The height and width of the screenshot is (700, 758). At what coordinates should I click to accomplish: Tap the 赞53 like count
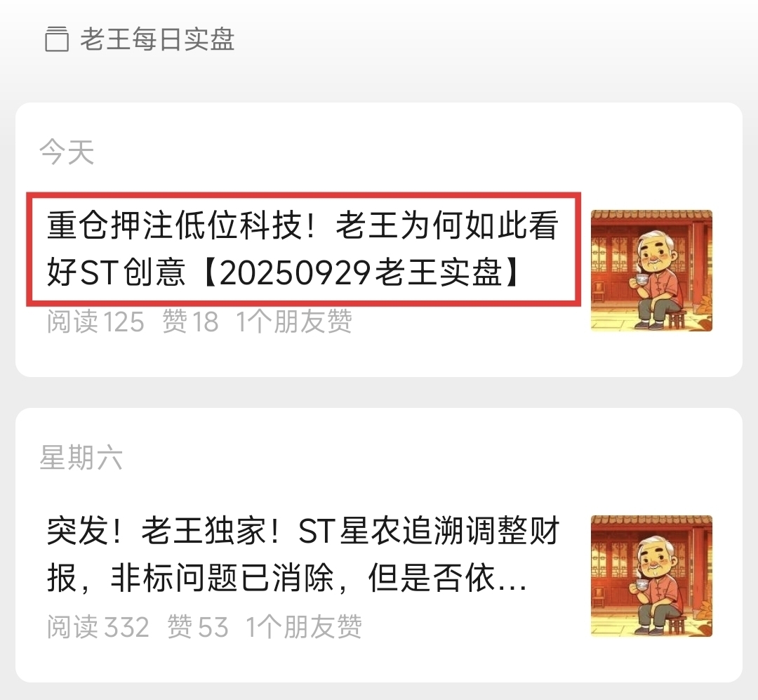(198, 626)
